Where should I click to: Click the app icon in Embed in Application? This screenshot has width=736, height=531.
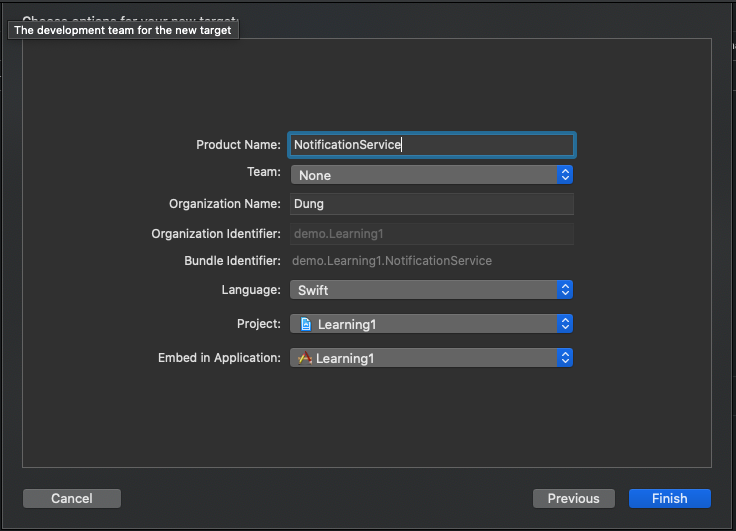(306, 358)
